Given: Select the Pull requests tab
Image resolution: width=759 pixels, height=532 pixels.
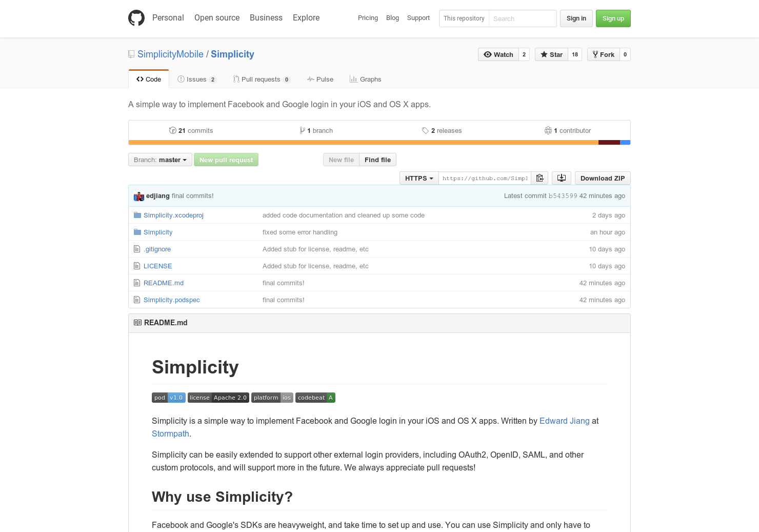Looking at the screenshot, I should tap(262, 79).
